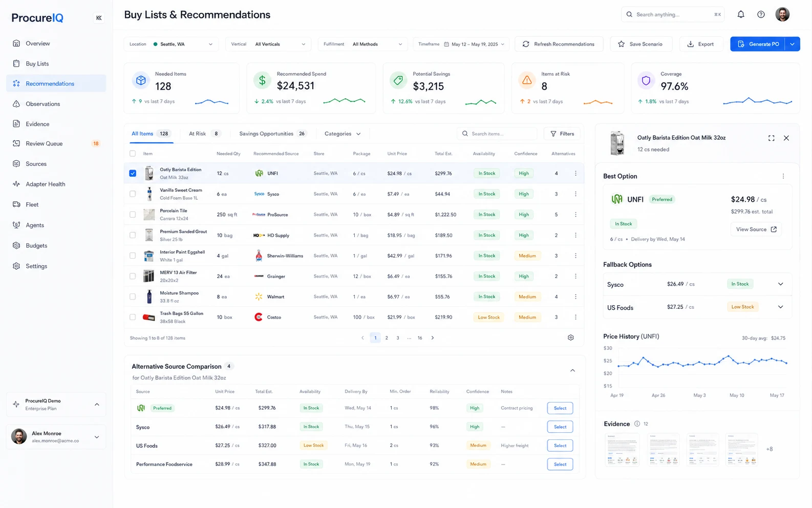Screen dimensions: 812x508
Task: Open Best Option three-dot menu
Action: 783,176
